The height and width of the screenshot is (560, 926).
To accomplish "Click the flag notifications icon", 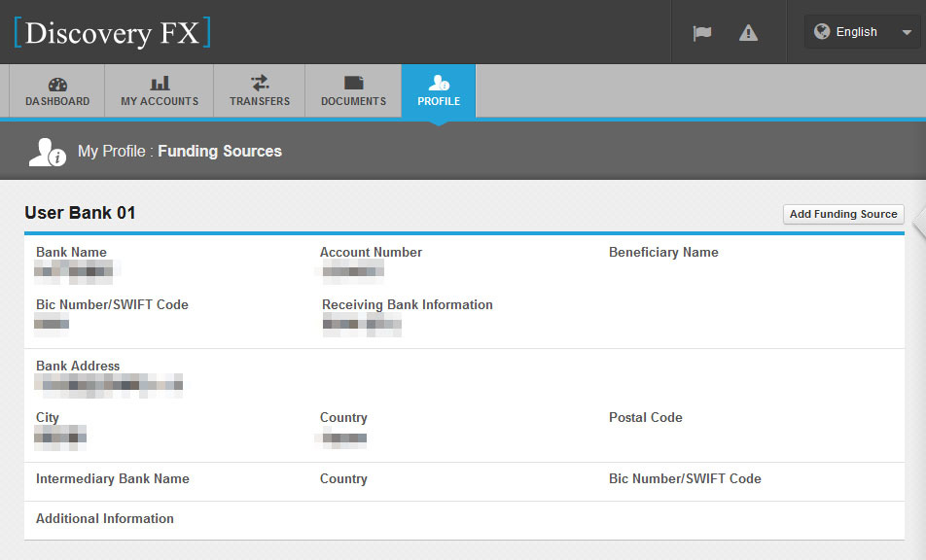I will [701, 32].
